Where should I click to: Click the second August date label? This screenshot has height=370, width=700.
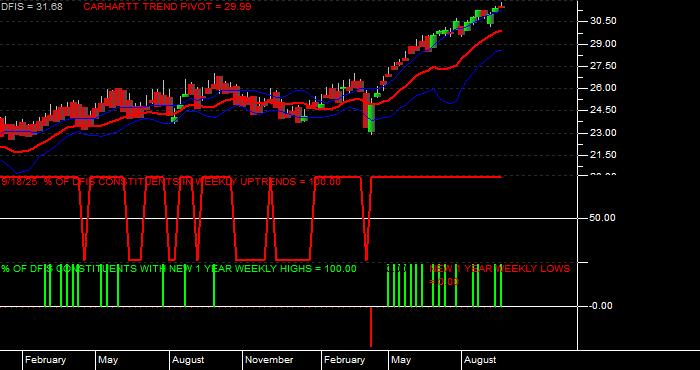(480, 360)
